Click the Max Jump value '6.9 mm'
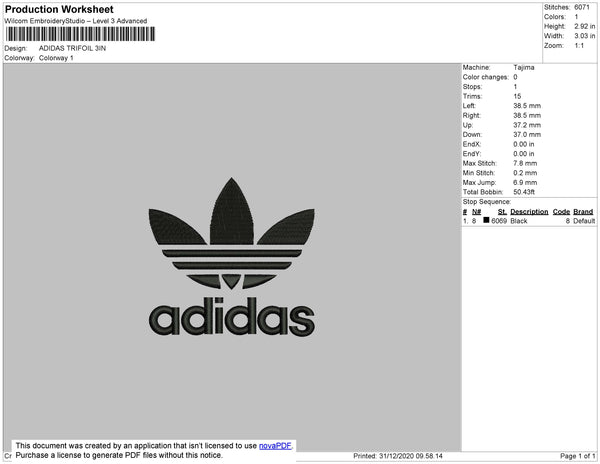 point(525,182)
